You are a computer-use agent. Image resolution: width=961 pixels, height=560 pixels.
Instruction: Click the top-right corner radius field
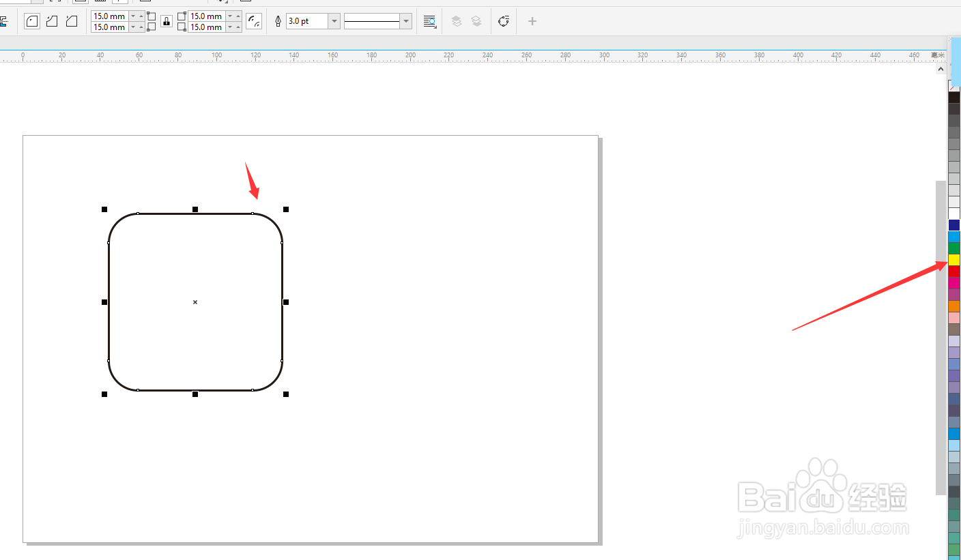206,16
